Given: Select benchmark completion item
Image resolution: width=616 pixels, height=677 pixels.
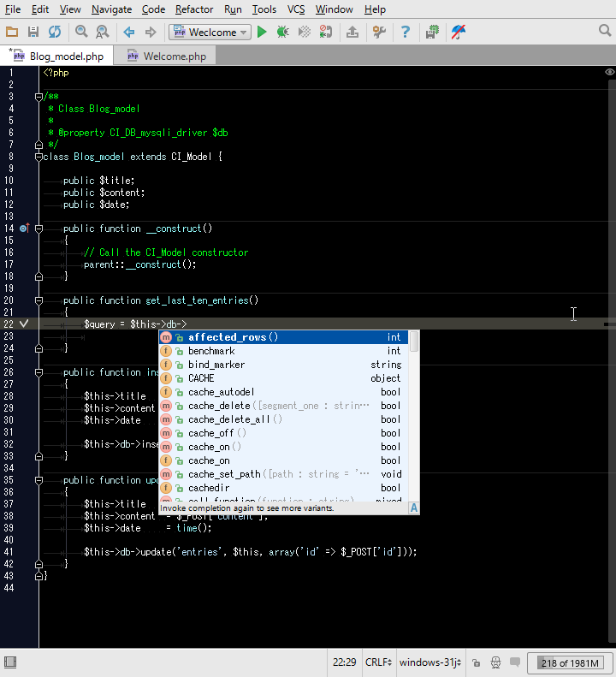Looking at the screenshot, I should pyautogui.click(x=283, y=351).
